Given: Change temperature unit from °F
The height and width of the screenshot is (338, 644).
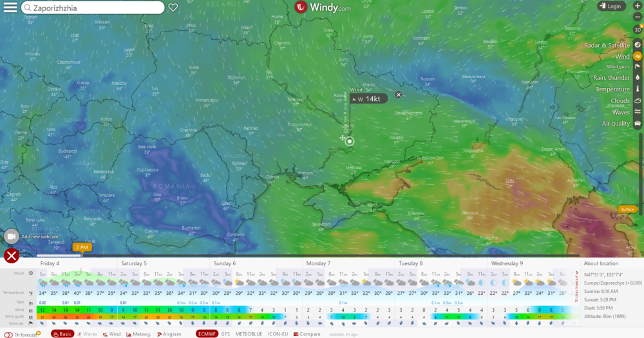Looking at the screenshot, I should point(31,292).
